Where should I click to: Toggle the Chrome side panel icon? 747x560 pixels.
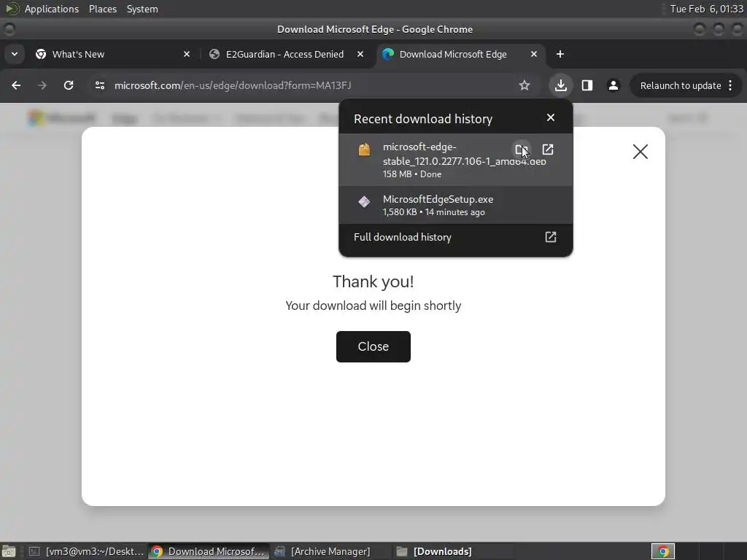tap(587, 85)
